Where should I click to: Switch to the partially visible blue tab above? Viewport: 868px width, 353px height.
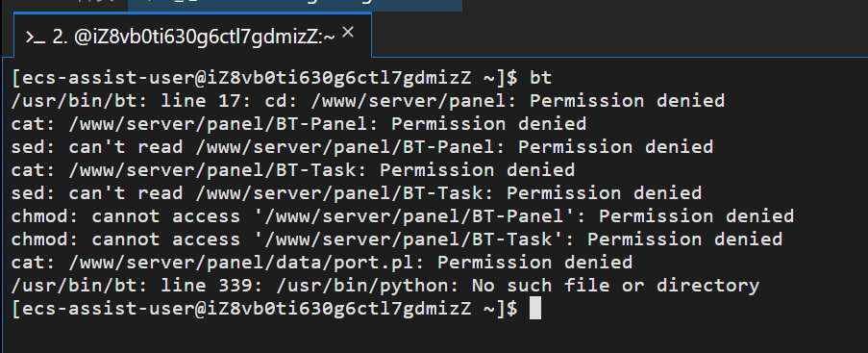point(294,5)
